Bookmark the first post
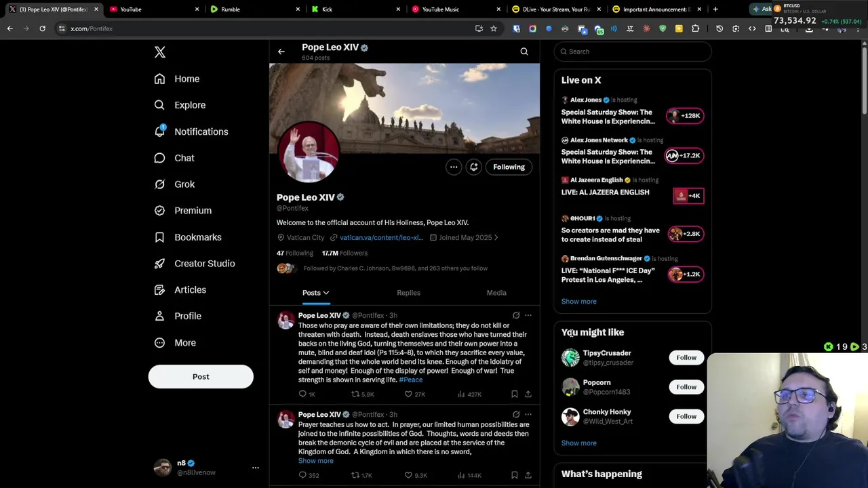Screen dimensions: 868x488 tap(514, 394)
